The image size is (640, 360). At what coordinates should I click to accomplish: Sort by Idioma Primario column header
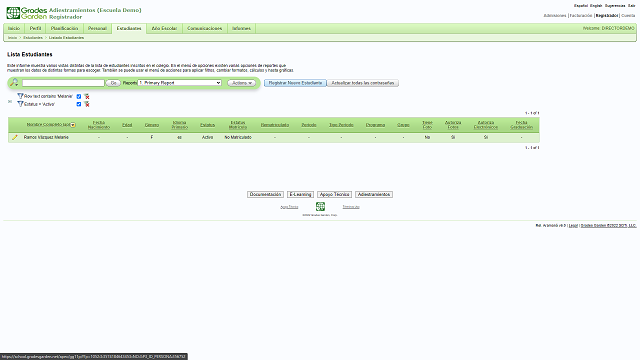coord(180,125)
